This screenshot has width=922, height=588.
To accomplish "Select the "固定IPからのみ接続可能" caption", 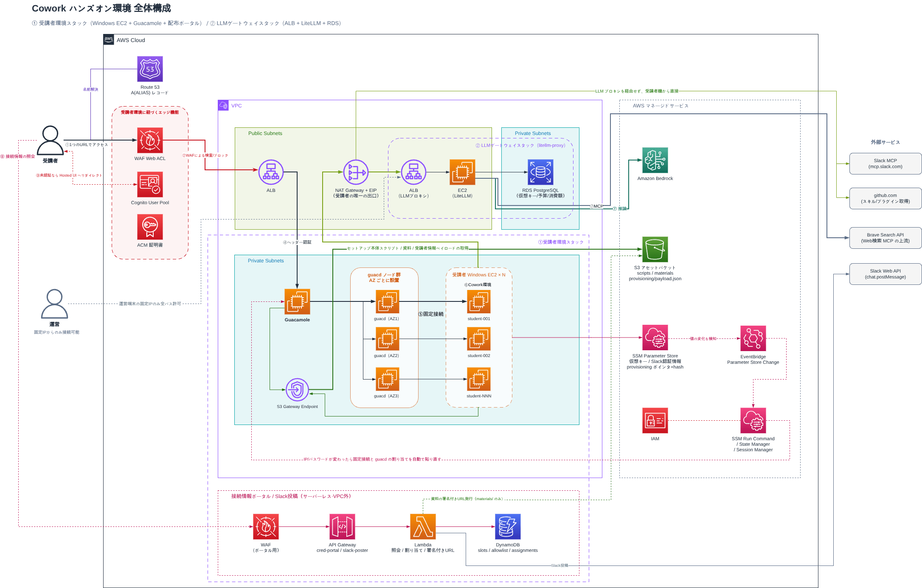I will point(56,332).
